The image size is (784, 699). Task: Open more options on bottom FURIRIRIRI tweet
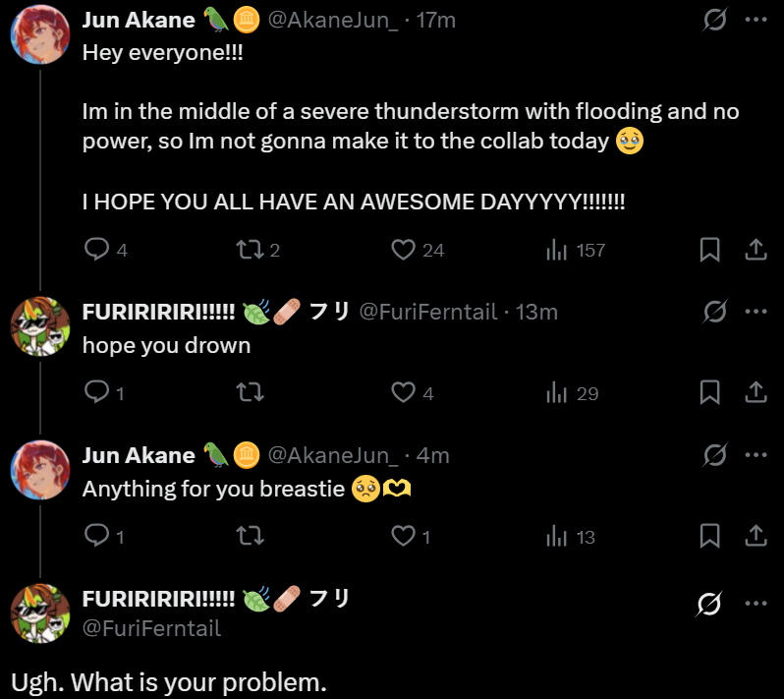756,604
